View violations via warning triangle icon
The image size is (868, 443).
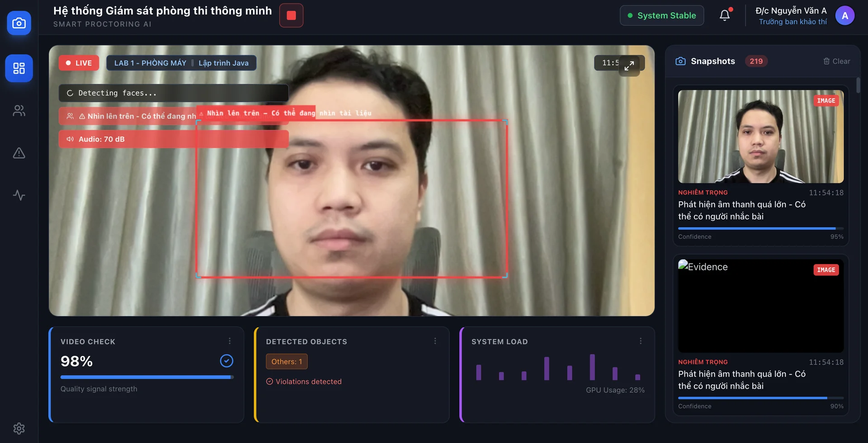pyautogui.click(x=19, y=153)
